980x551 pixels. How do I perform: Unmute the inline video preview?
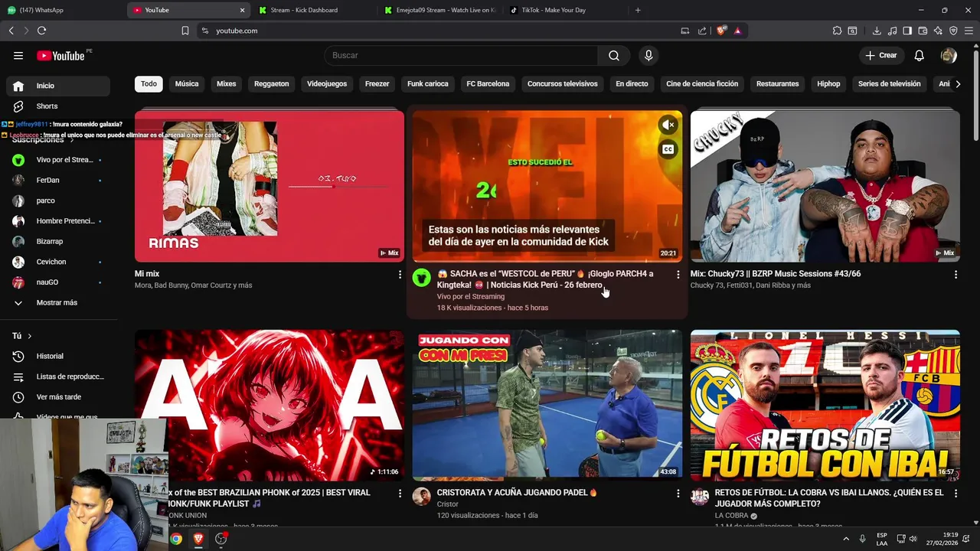pyautogui.click(x=668, y=125)
